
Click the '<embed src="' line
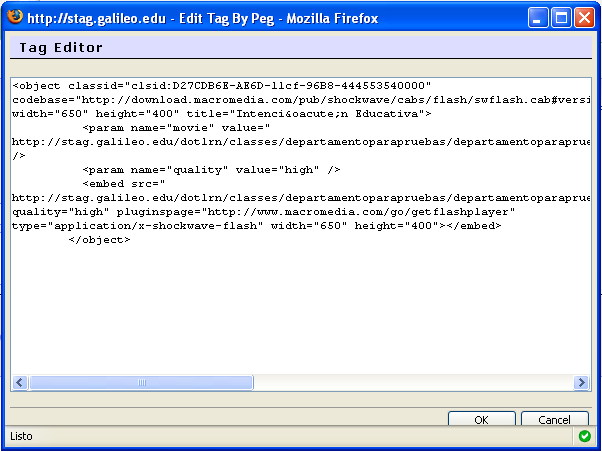point(124,184)
